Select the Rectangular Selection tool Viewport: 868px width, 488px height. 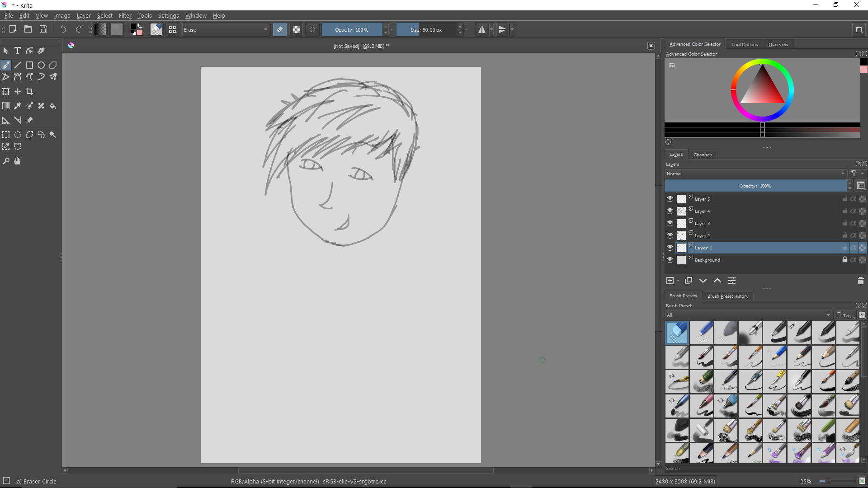[x=6, y=135]
